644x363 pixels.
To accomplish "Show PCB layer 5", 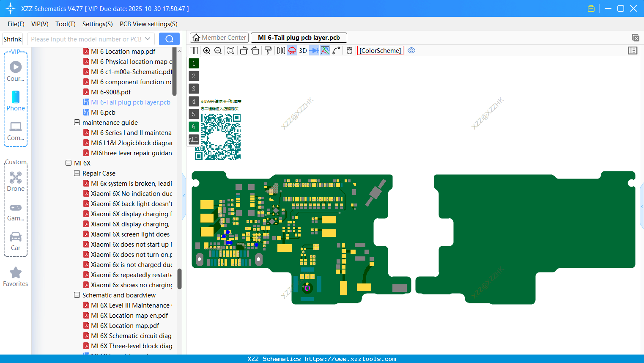I will coord(194,114).
